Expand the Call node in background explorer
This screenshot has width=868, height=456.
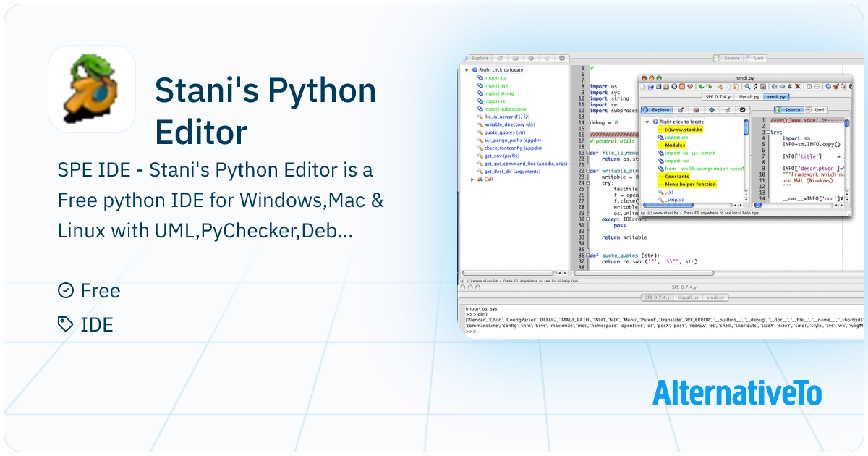[472, 180]
